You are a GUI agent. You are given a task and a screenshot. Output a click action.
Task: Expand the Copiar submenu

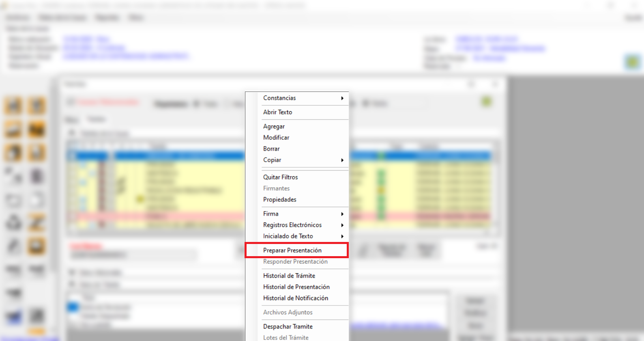[x=272, y=160]
